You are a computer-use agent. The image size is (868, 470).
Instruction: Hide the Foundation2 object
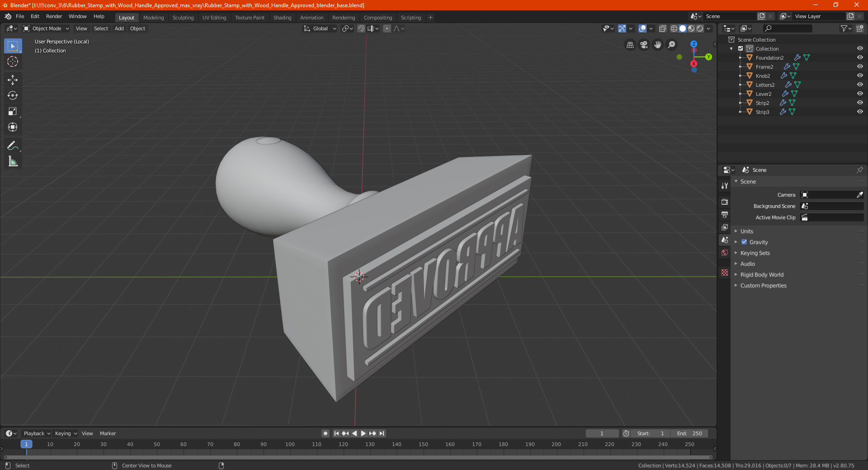tap(860, 57)
